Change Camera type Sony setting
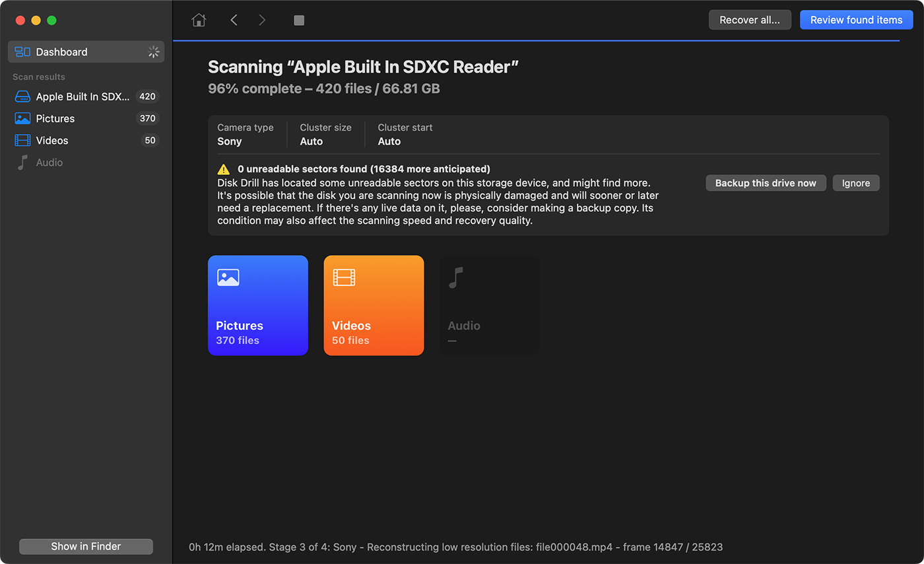 click(x=245, y=135)
